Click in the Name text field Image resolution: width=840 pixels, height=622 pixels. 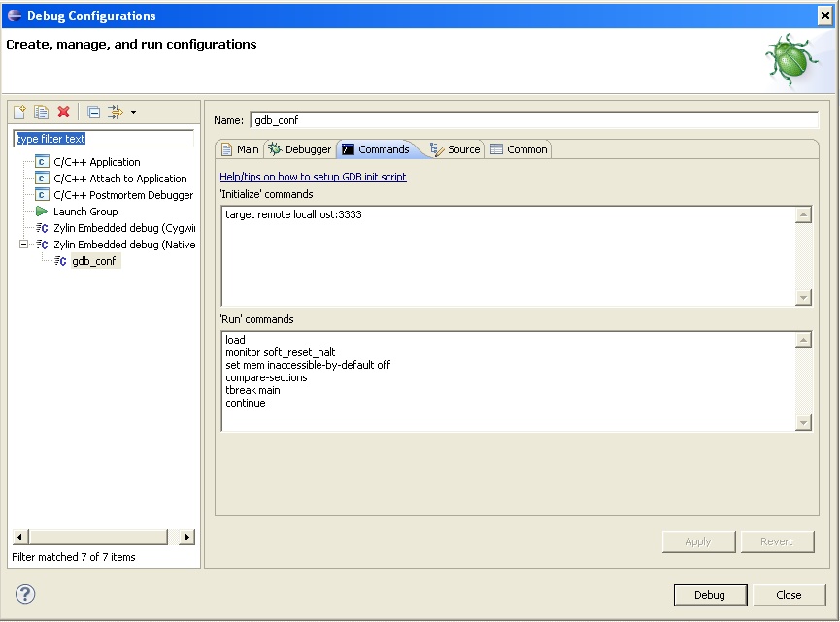[x=534, y=120]
